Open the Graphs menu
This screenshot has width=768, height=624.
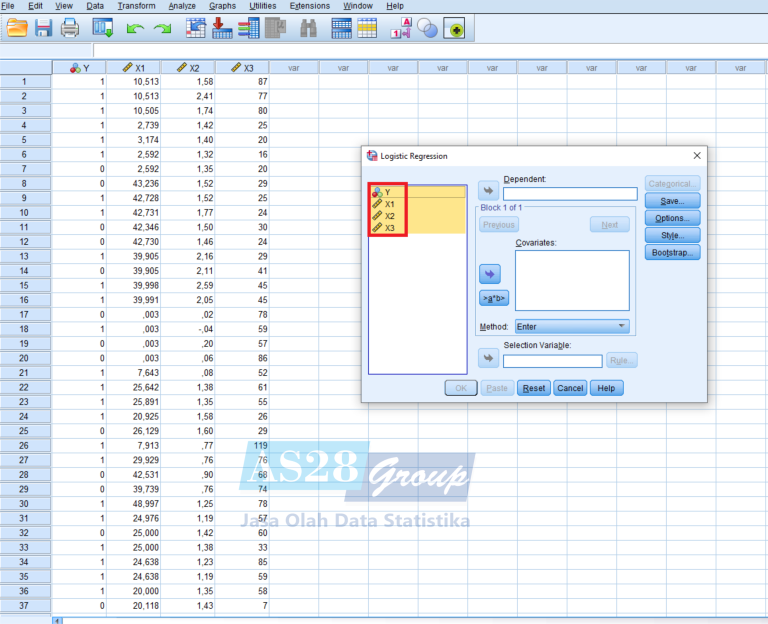(222, 6)
